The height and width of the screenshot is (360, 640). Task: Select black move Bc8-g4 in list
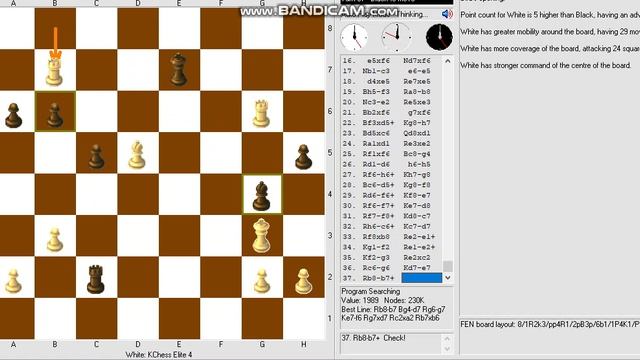(417, 154)
